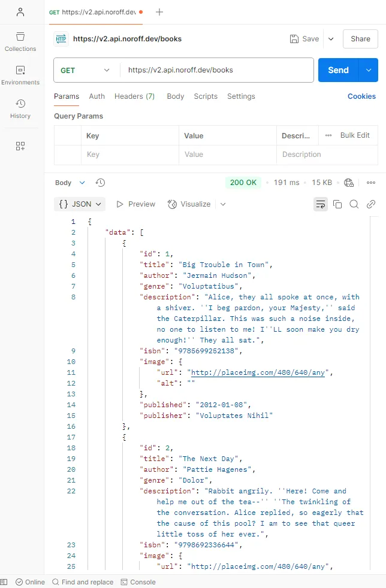
Task: Click the "Pattie Hagenes" author value
Action: tap(217, 469)
